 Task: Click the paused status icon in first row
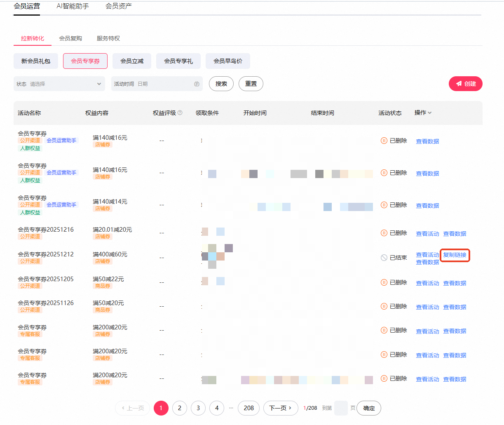(384, 141)
